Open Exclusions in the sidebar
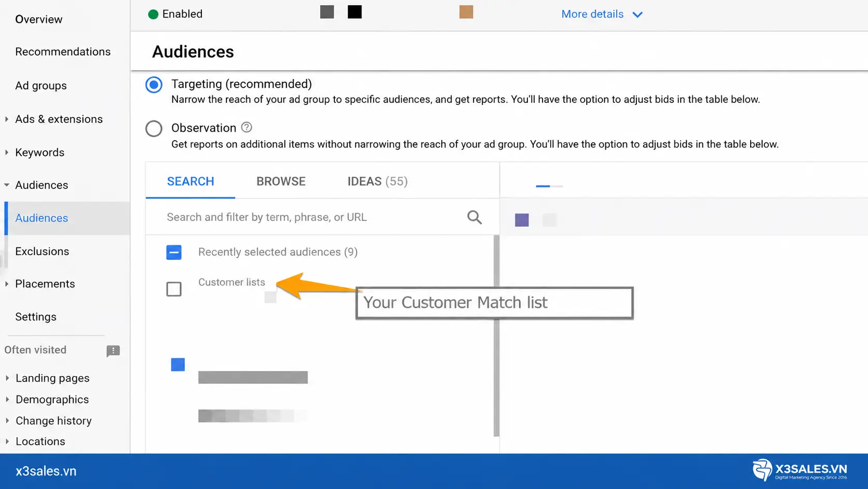Screen dimensions: 868x489 point(42,252)
